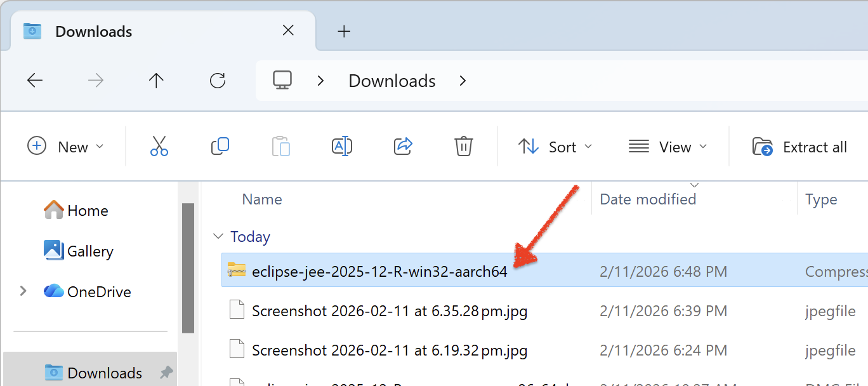Share the selected folder
868x386 pixels.
tap(403, 146)
